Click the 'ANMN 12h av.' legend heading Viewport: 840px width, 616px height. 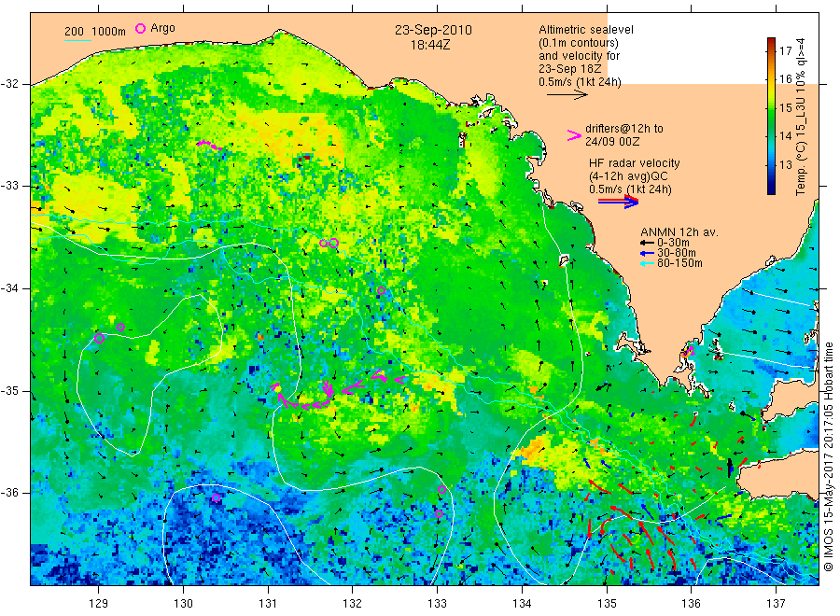click(679, 232)
